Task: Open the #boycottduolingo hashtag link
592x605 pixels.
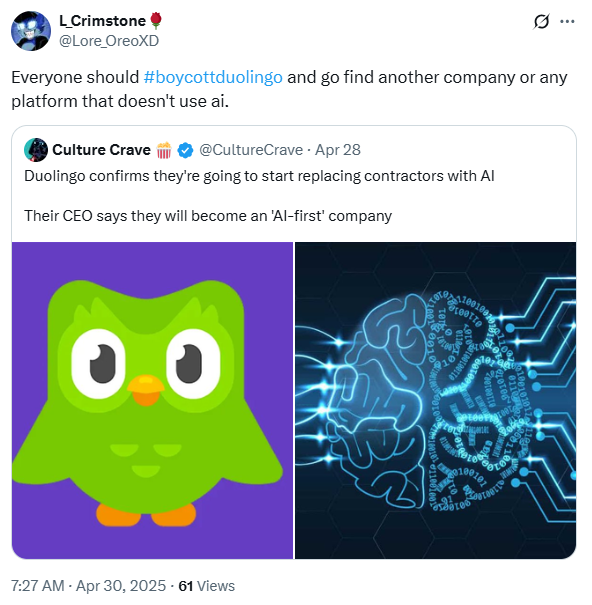Action: (213, 77)
